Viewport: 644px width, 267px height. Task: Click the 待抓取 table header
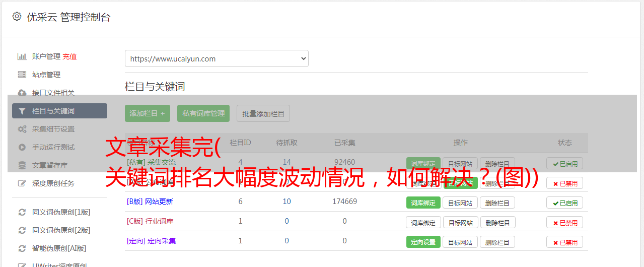(287, 143)
